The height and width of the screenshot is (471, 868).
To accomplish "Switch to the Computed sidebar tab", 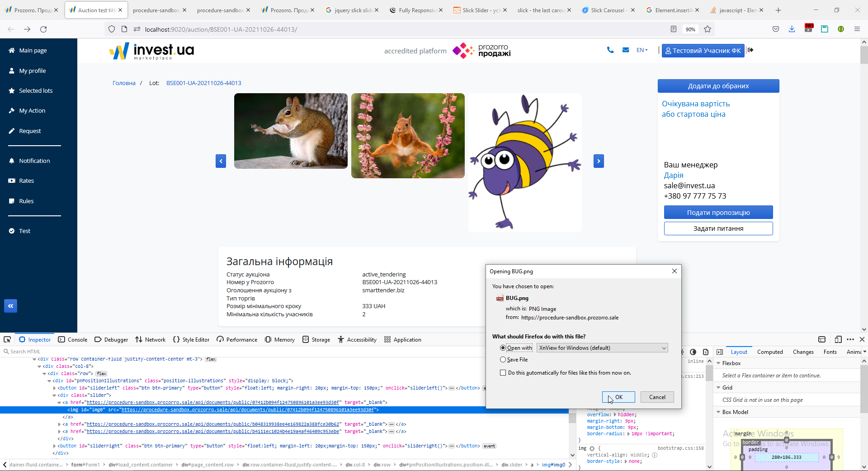I will click(770, 352).
